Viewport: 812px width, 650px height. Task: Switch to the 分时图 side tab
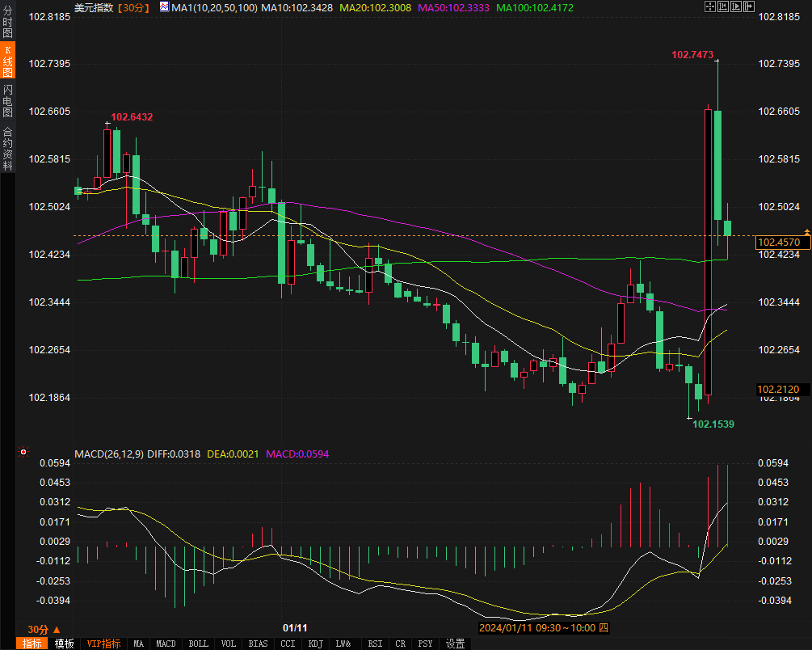8,23
